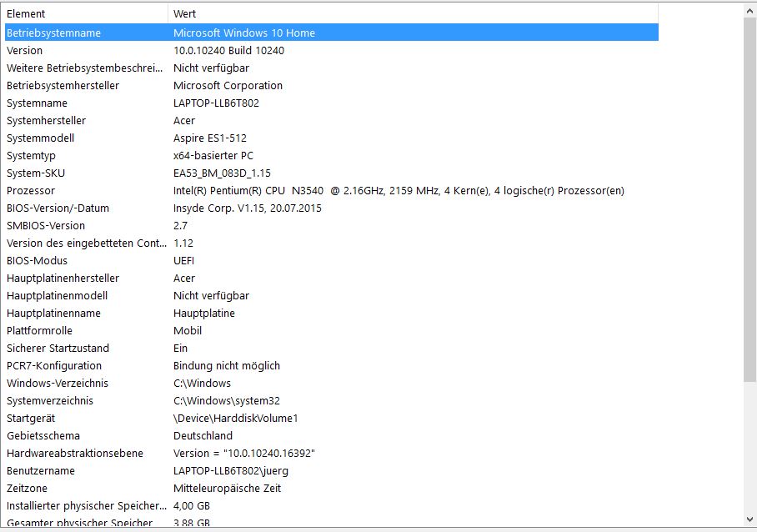Click the embedded controller value 1.12
Image resolution: width=757 pixels, height=532 pixels.
[x=183, y=243]
